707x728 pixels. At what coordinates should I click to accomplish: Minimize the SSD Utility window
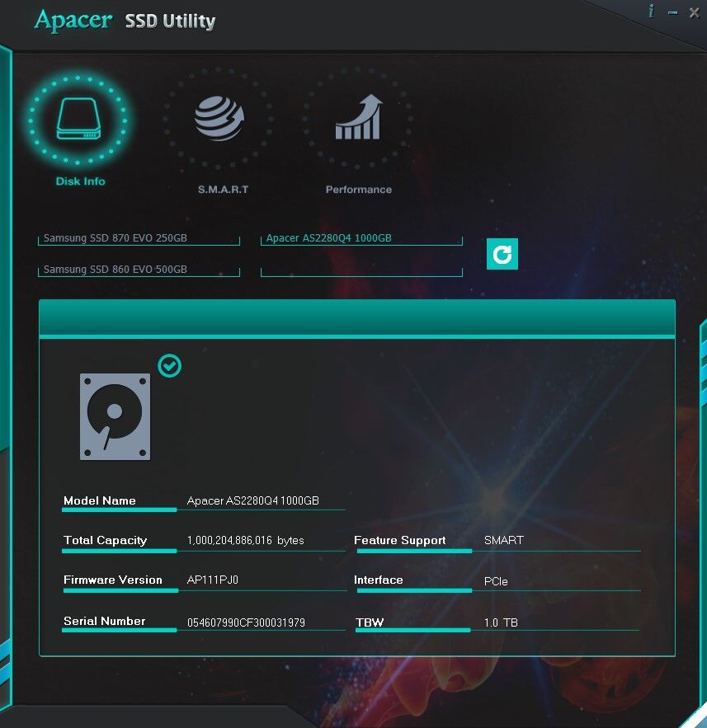click(x=672, y=13)
